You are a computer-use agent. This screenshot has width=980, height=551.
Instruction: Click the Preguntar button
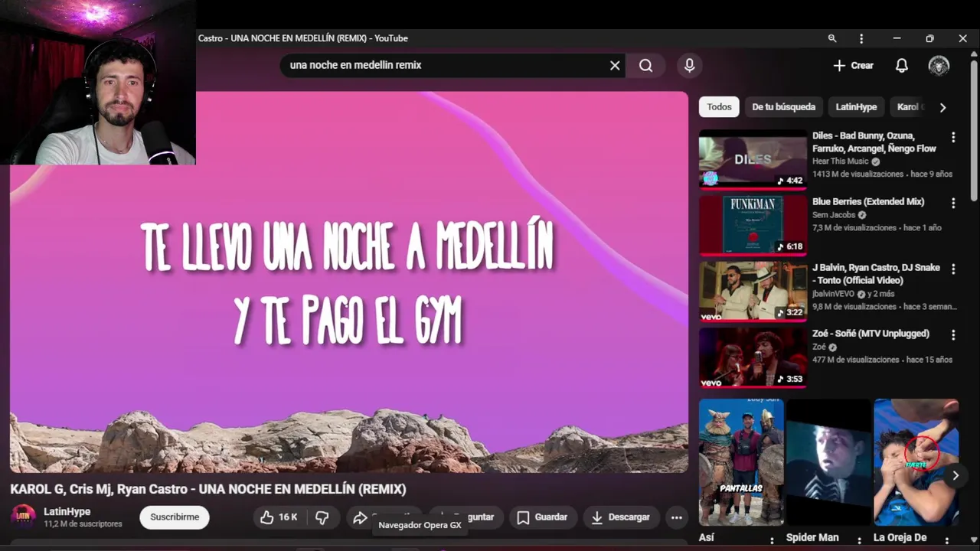coord(466,517)
